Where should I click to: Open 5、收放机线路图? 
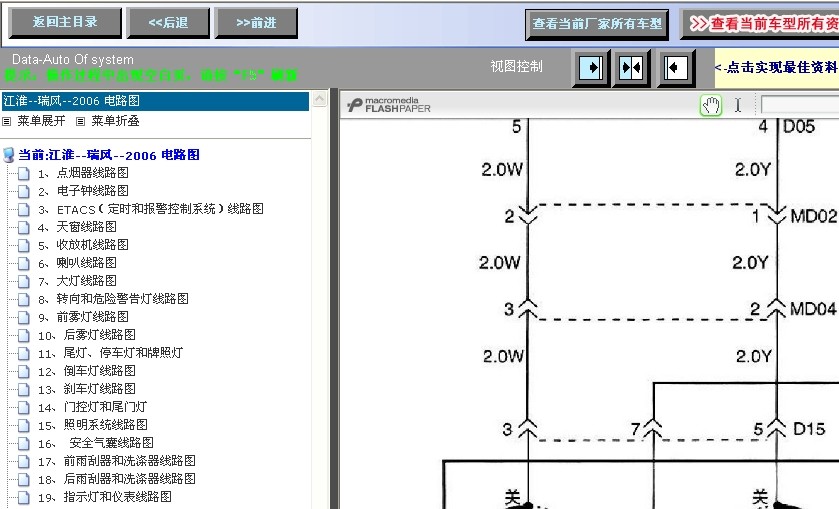click(x=83, y=245)
